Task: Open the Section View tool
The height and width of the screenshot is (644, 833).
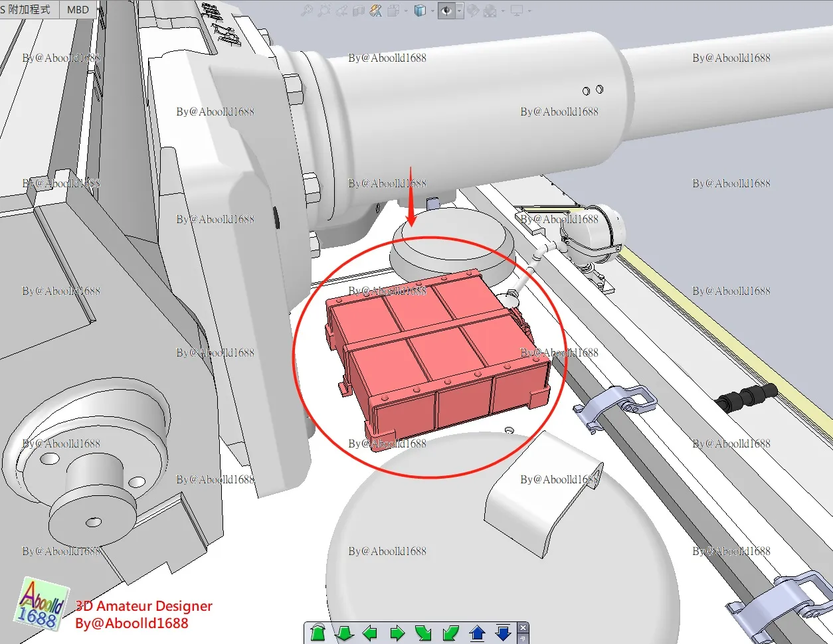Action: [359, 11]
